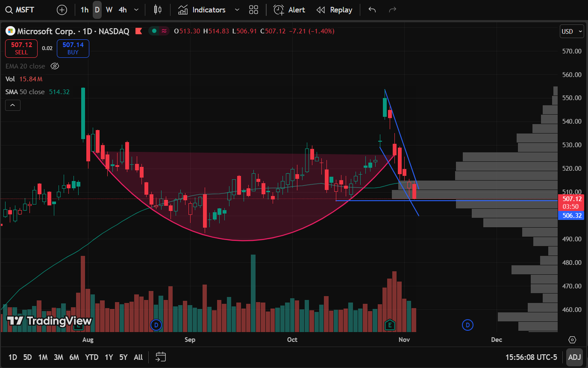Set range to 5Y
The width and height of the screenshot is (588, 368).
click(123, 357)
